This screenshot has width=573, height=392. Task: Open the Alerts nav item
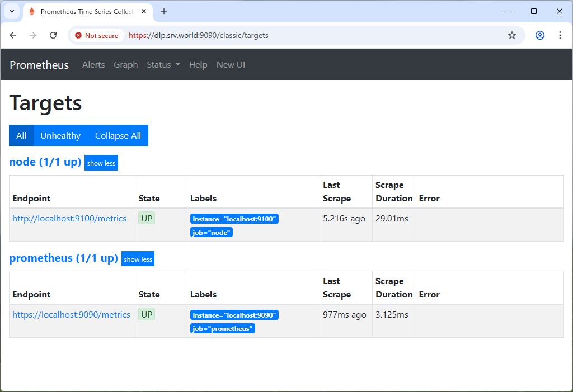pos(93,65)
